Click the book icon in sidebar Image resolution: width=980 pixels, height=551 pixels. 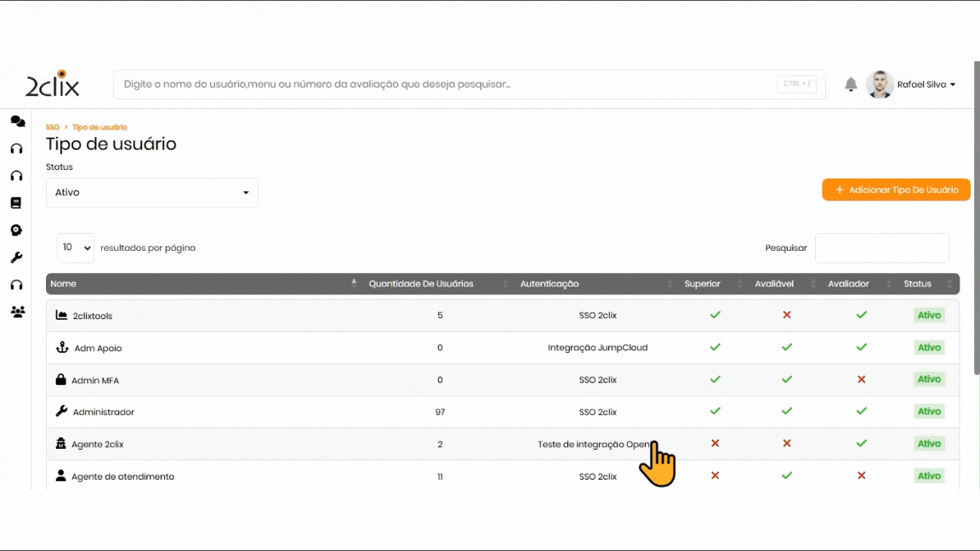(15, 203)
